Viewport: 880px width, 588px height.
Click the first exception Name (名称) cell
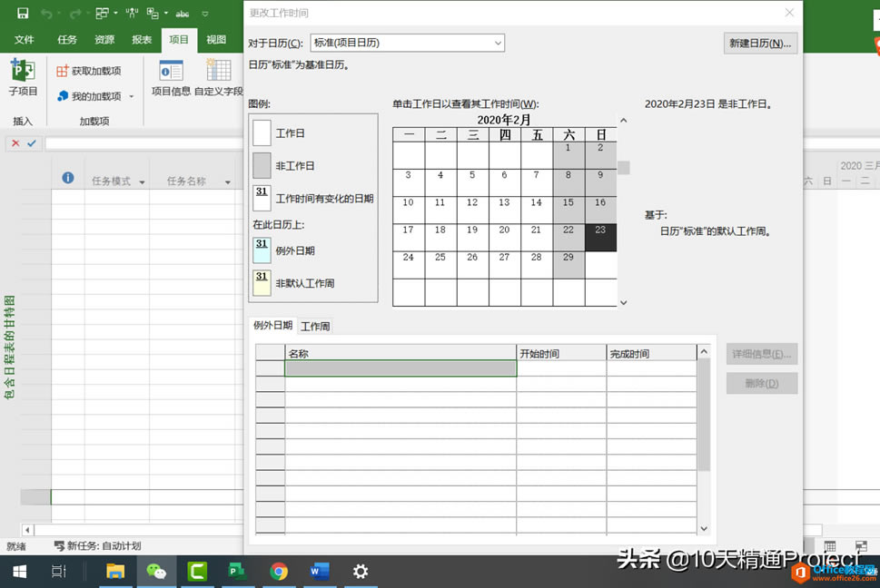[400, 368]
